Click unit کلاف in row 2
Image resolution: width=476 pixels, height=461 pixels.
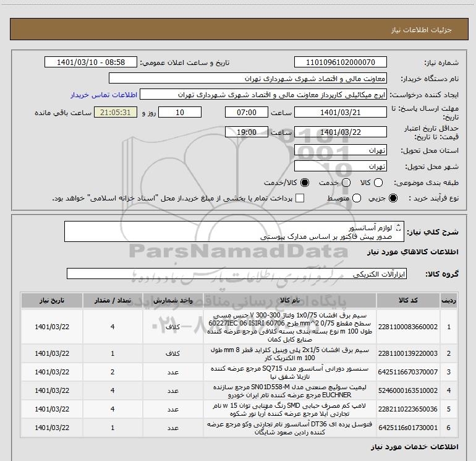coord(172,353)
